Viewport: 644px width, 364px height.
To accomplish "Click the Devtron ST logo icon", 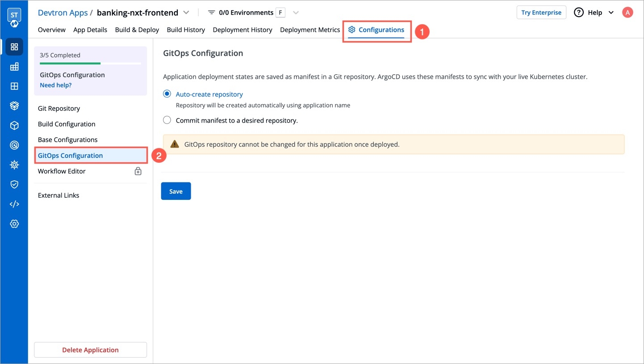I will point(14,18).
